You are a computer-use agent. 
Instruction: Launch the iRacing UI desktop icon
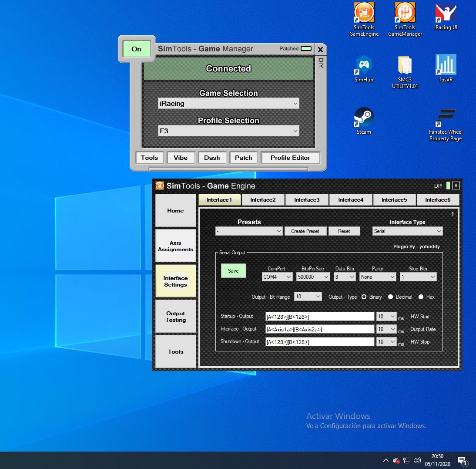pyautogui.click(x=446, y=17)
